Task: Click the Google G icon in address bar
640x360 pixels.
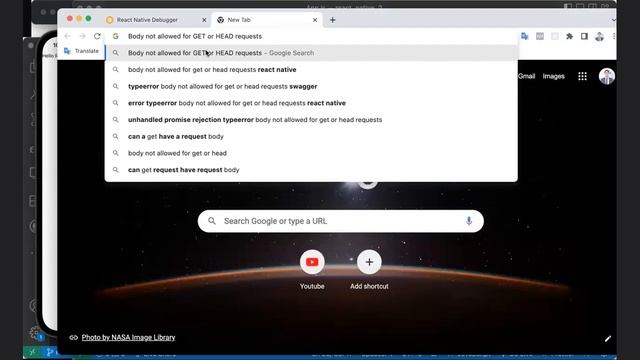Action: point(116,36)
